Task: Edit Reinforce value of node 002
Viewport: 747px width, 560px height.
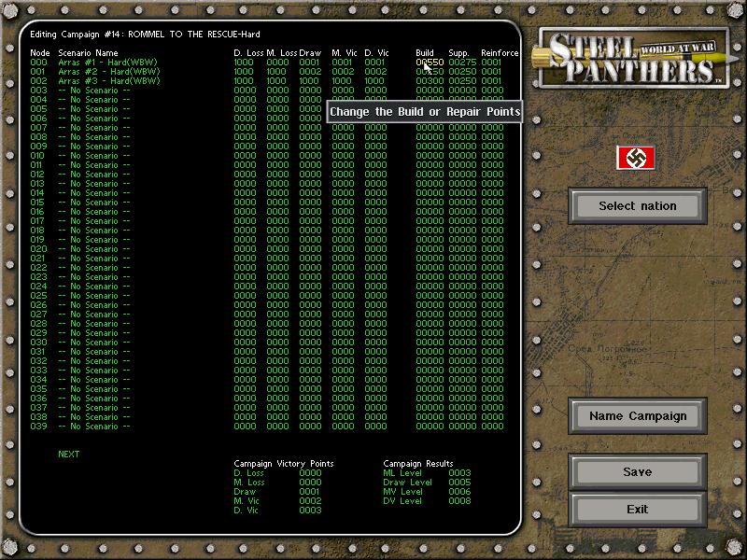Action: 491,81
